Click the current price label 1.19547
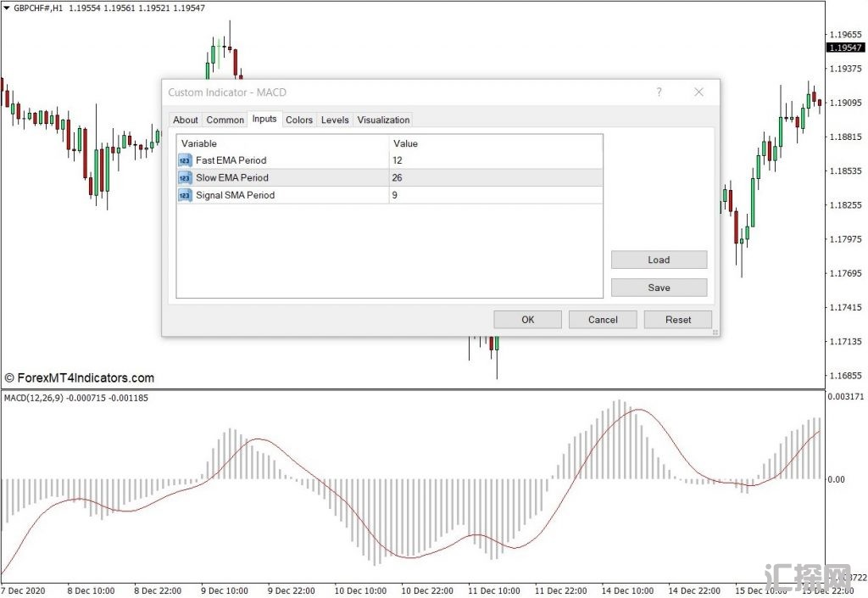868x598 pixels. 845,48
